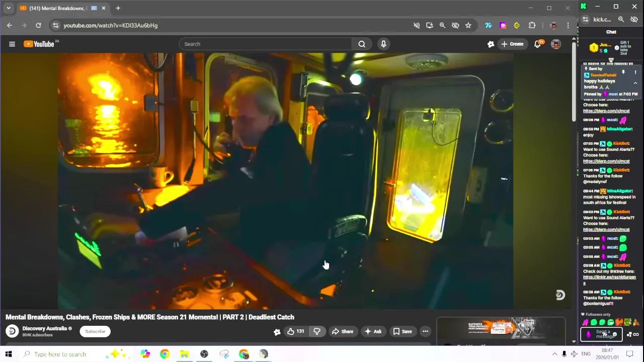Image resolution: width=644 pixels, height=362 pixels.
Task: Click the crossed-eye icon in the YouTube address bar
Action: click(x=455, y=25)
